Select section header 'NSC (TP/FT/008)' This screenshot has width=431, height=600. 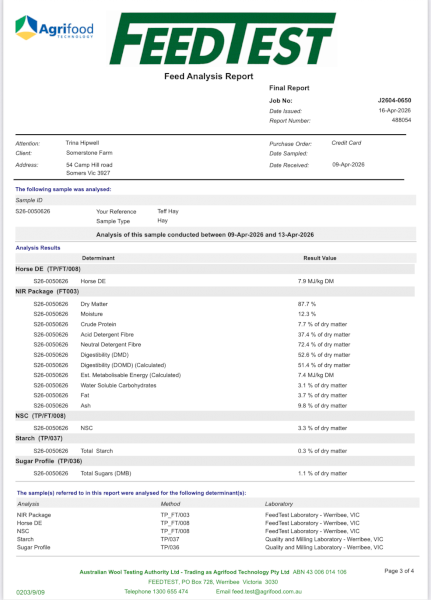click(x=41, y=416)
